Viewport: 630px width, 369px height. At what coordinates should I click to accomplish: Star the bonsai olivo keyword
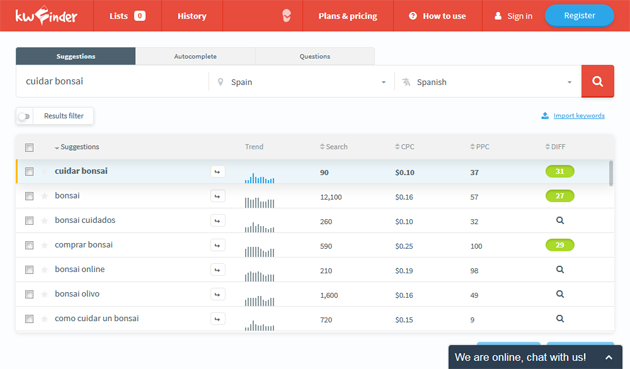click(x=45, y=294)
